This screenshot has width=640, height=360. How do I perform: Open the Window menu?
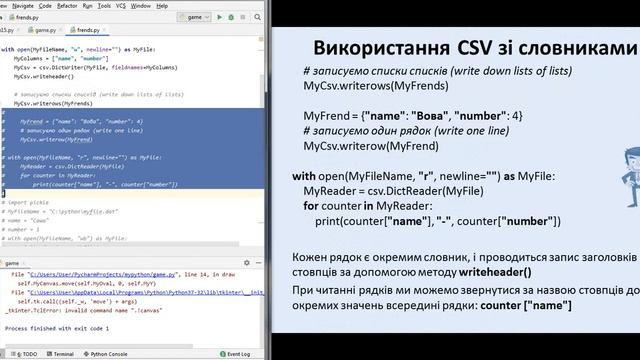(x=140, y=6)
